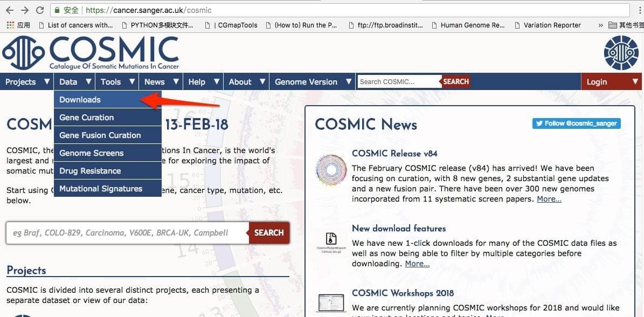Viewport: 644px width, 317px height.
Task: Open COSMIC Release v84 news heading
Action: (x=394, y=154)
